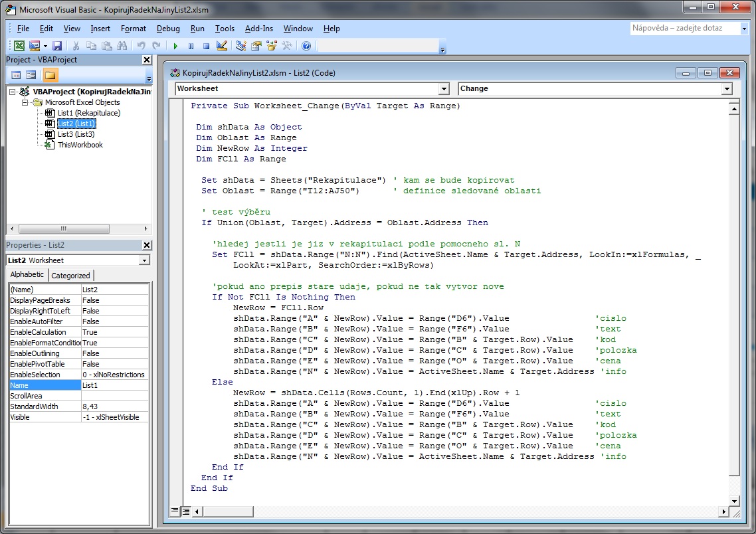Click View Code icon in Project panel
756x534 pixels.
point(16,75)
